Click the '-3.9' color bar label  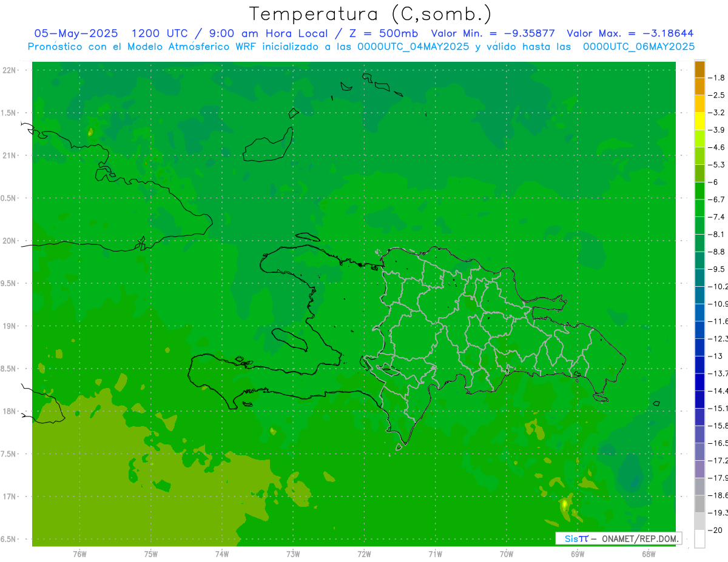pos(718,130)
